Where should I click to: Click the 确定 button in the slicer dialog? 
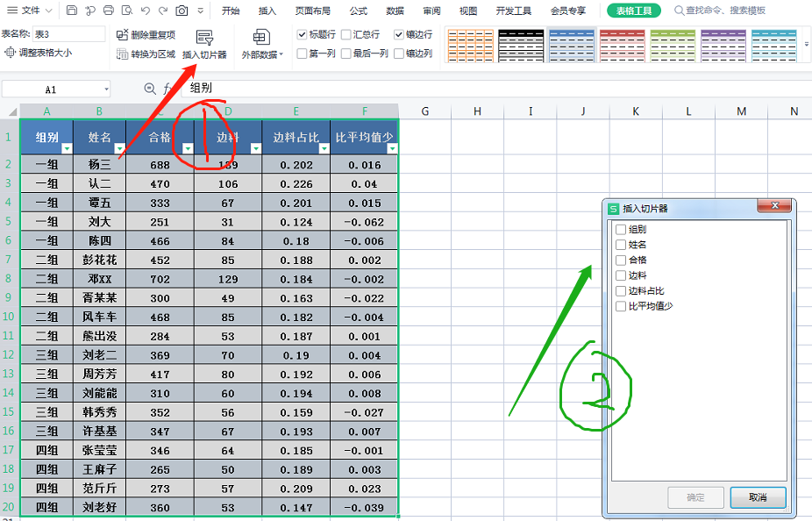tap(695, 497)
